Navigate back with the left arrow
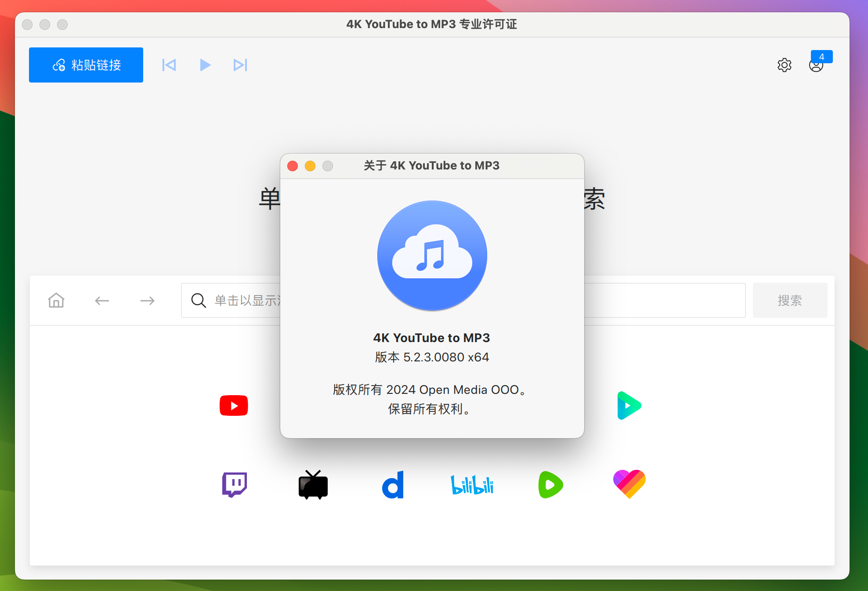The width and height of the screenshot is (868, 591). click(x=102, y=301)
